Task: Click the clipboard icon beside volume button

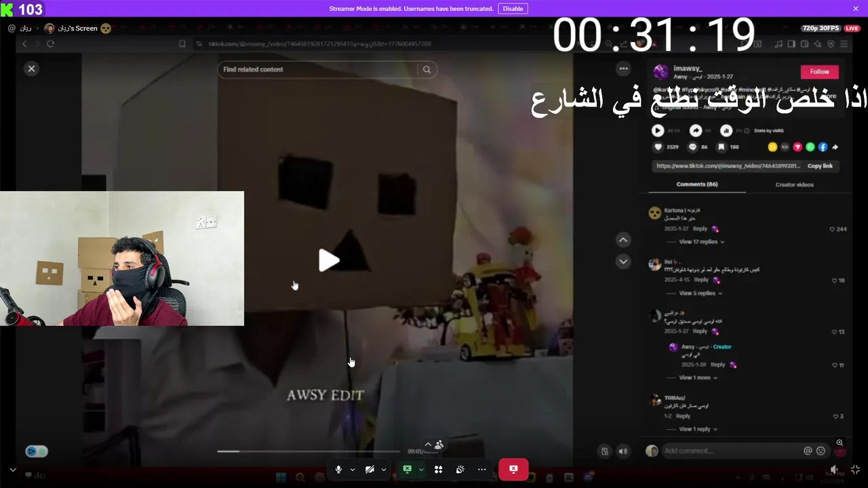Action: click(605, 451)
